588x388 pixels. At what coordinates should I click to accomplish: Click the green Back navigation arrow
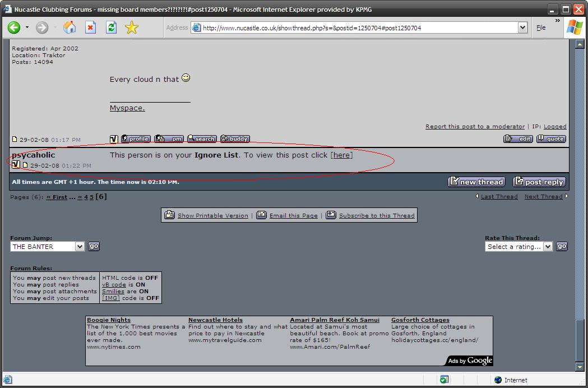(x=14, y=27)
